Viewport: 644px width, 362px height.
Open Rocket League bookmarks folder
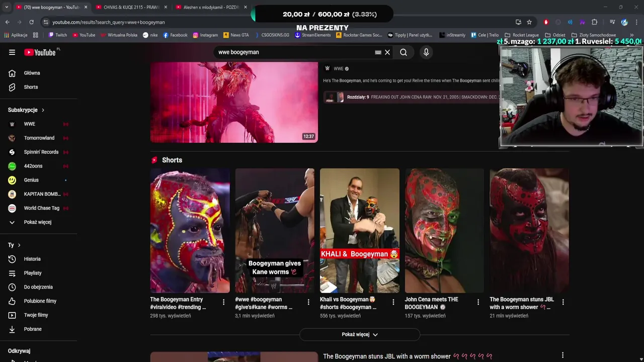coord(522,35)
